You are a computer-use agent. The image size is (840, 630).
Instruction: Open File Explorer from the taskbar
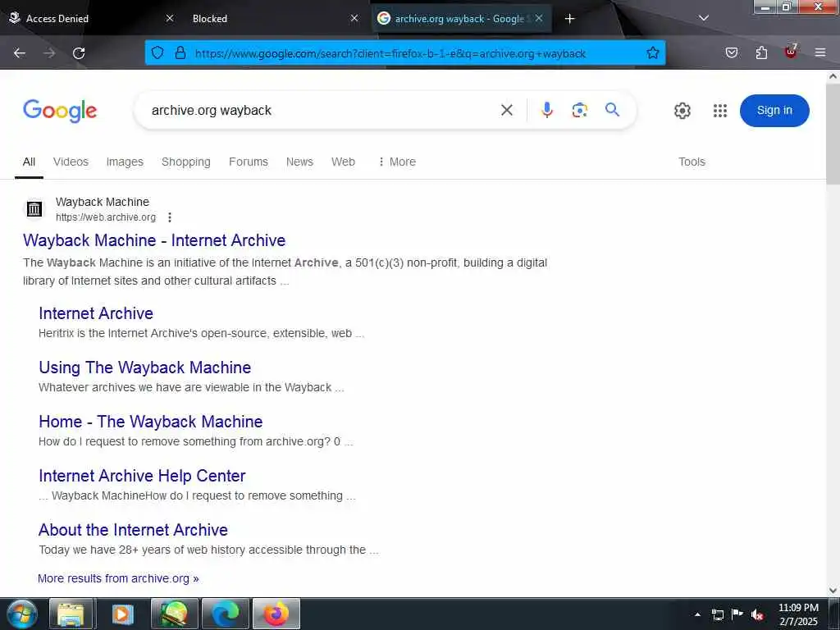coord(71,614)
